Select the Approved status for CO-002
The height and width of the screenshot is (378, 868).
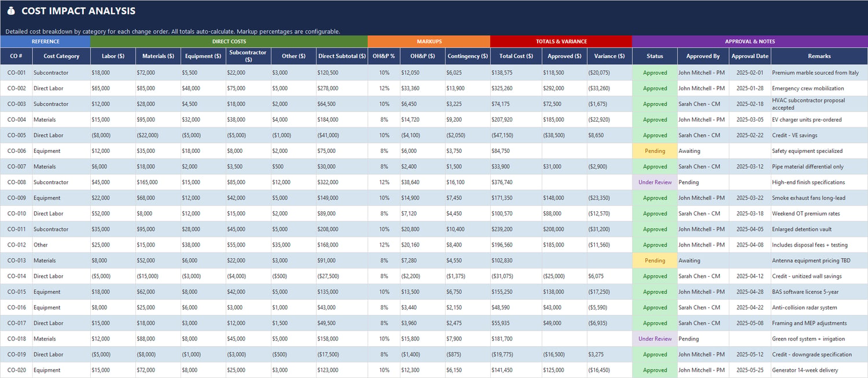[655, 89]
